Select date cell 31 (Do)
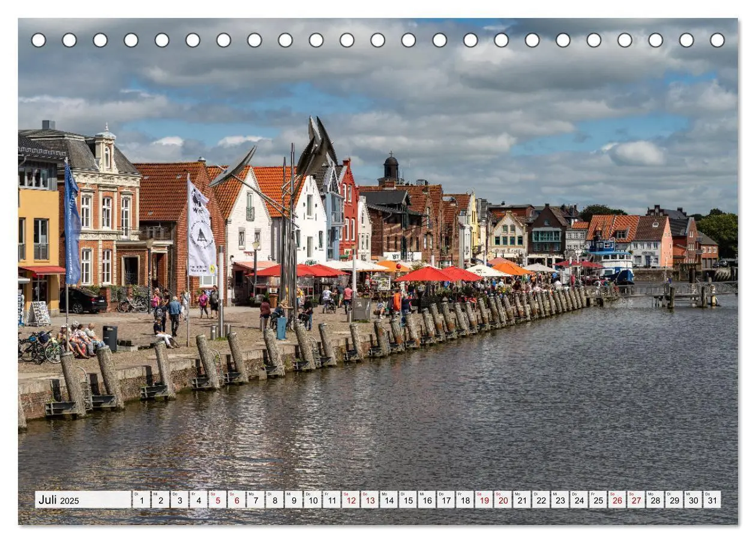This screenshot has width=756, height=543. tap(712, 500)
